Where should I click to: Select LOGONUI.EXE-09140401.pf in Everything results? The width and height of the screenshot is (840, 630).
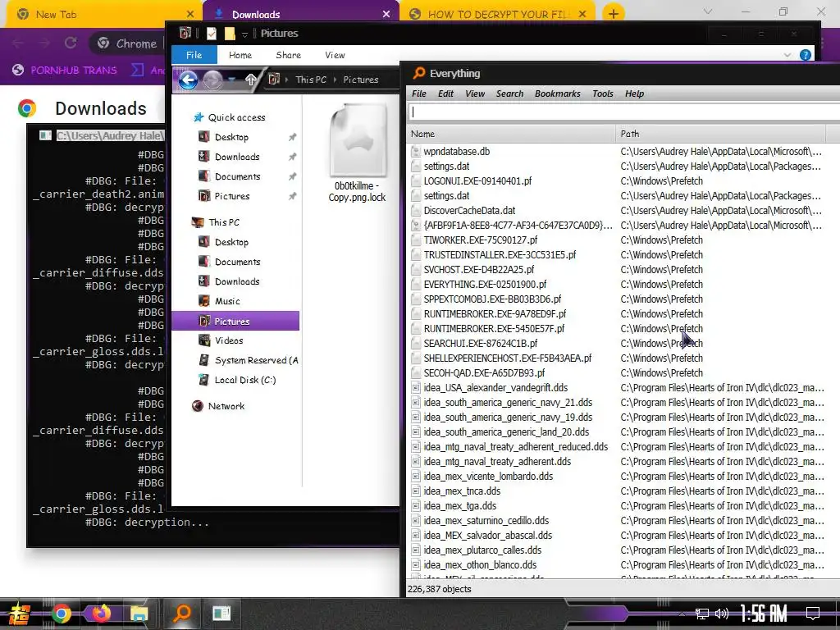pos(477,181)
